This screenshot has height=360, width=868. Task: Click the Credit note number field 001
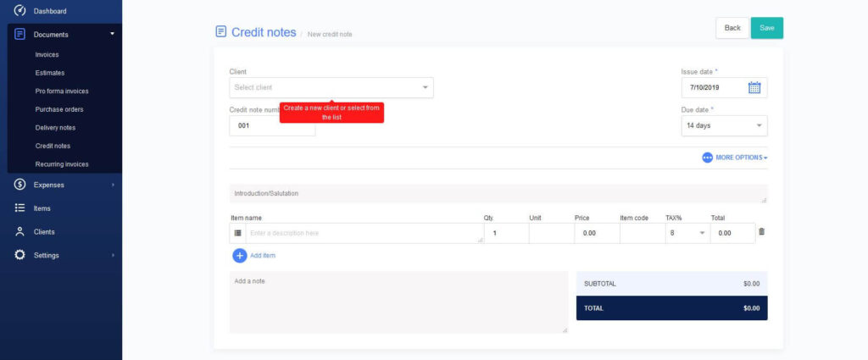pos(272,125)
